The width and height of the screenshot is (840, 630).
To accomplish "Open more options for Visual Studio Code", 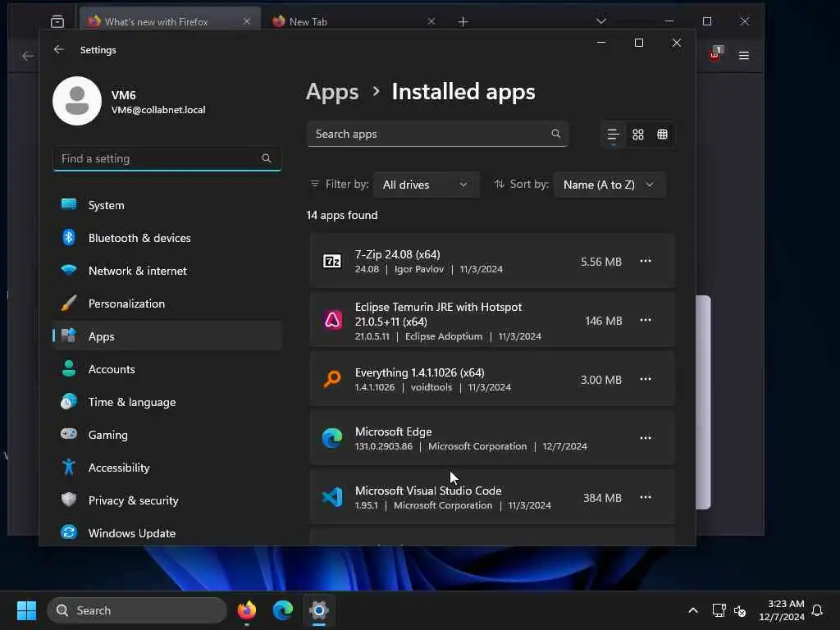I will [646, 497].
